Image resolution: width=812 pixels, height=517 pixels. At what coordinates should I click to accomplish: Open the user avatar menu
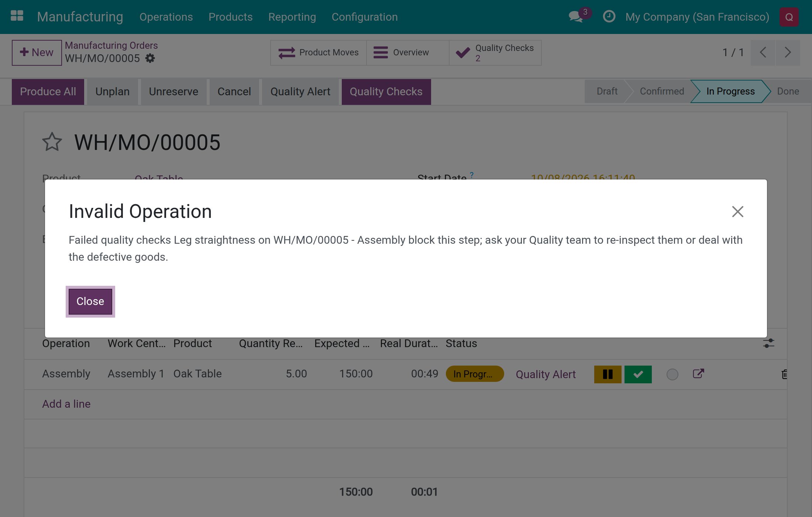pyautogui.click(x=789, y=17)
